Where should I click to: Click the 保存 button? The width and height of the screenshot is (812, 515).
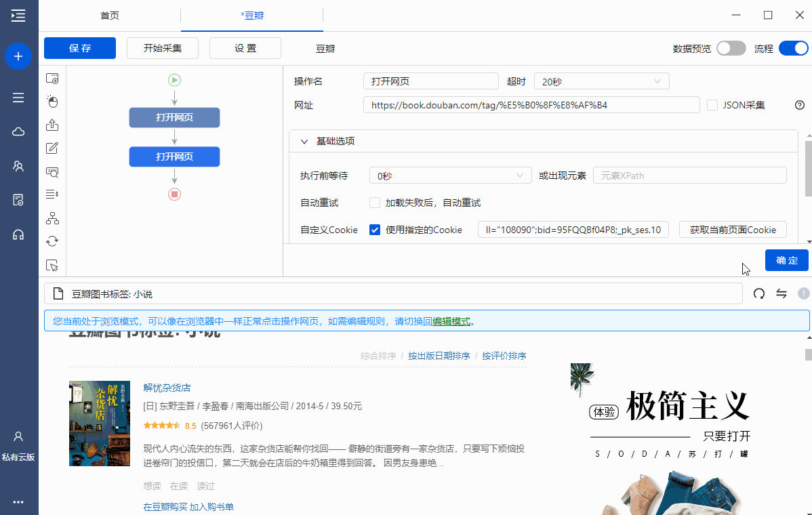tap(80, 48)
